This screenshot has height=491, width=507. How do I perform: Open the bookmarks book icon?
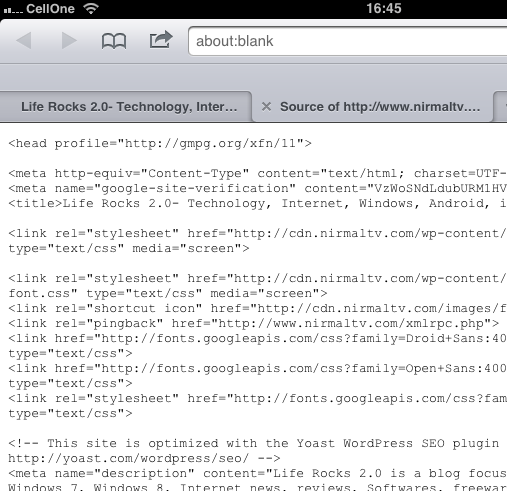[114, 41]
